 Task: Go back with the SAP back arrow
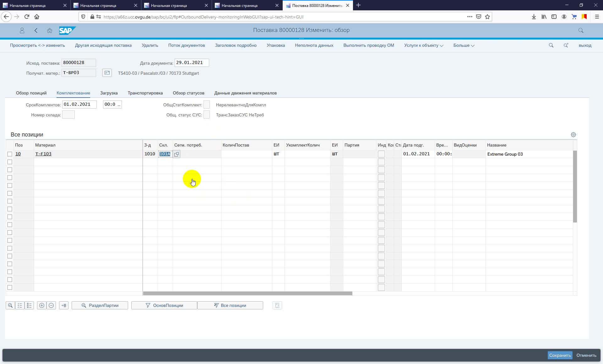[x=36, y=30]
